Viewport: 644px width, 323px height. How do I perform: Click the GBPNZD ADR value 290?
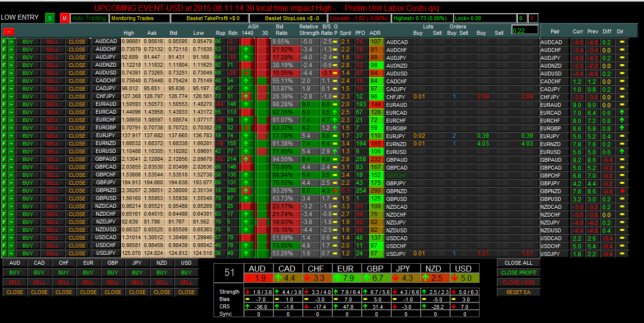376,191
